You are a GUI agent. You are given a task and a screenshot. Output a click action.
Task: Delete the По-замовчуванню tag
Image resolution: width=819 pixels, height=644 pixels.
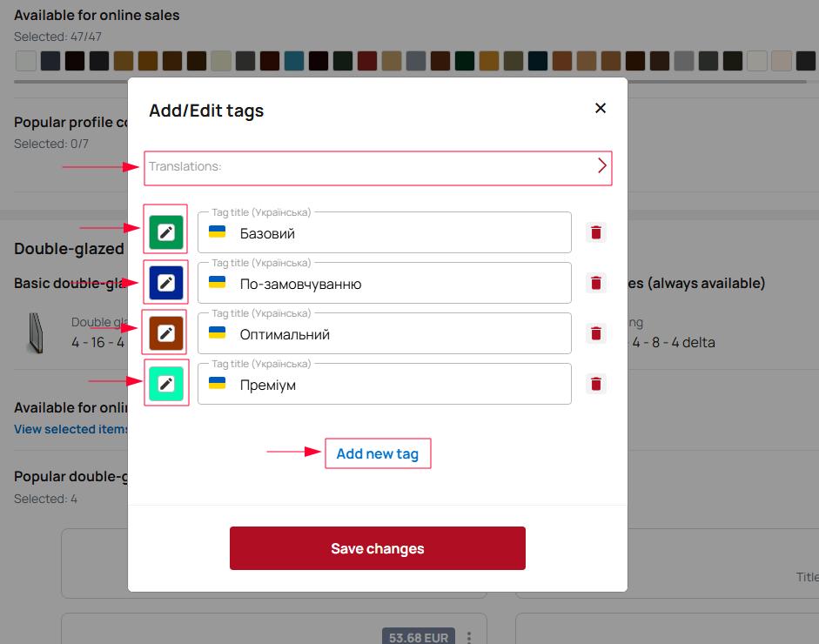tap(596, 283)
